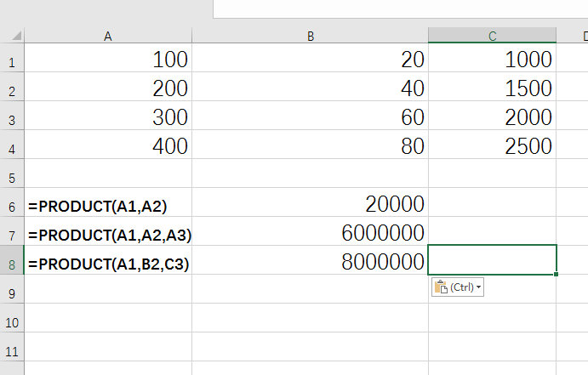This screenshot has width=588, height=375.
Task: Select row 10 header
Action: tap(12, 318)
